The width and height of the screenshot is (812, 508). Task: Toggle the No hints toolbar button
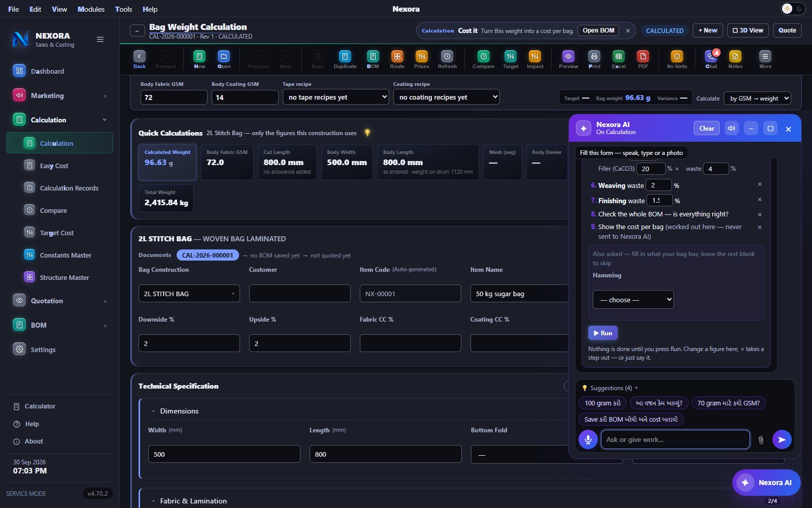677,59
